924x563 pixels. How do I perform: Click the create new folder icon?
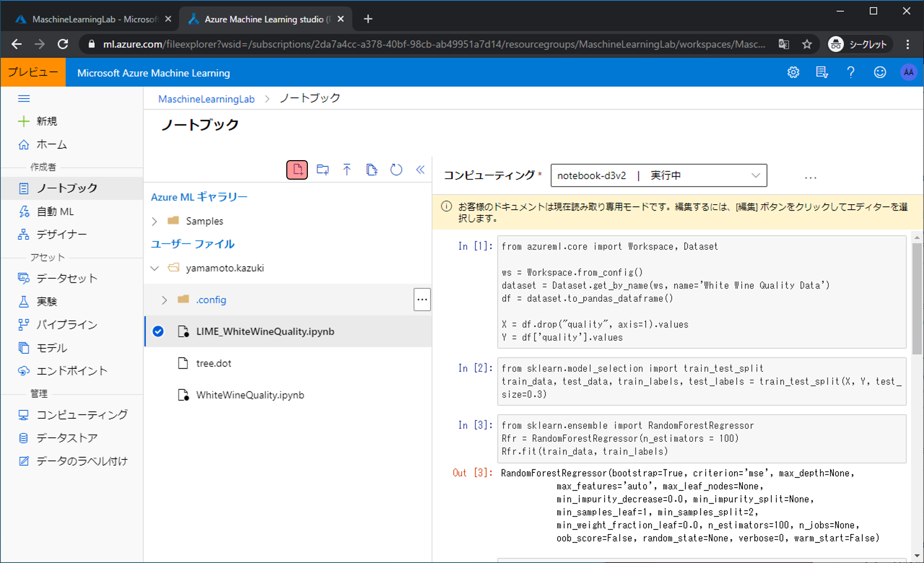pyautogui.click(x=322, y=170)
